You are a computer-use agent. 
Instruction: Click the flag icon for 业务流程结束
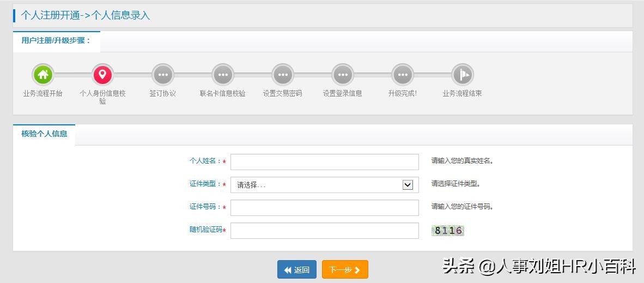[463, 75]
